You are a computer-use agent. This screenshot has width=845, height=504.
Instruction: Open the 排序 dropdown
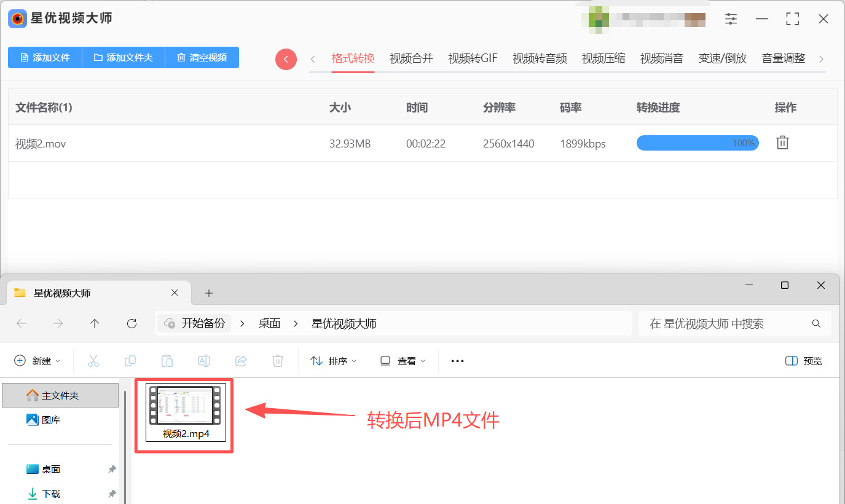click(334, 361)
